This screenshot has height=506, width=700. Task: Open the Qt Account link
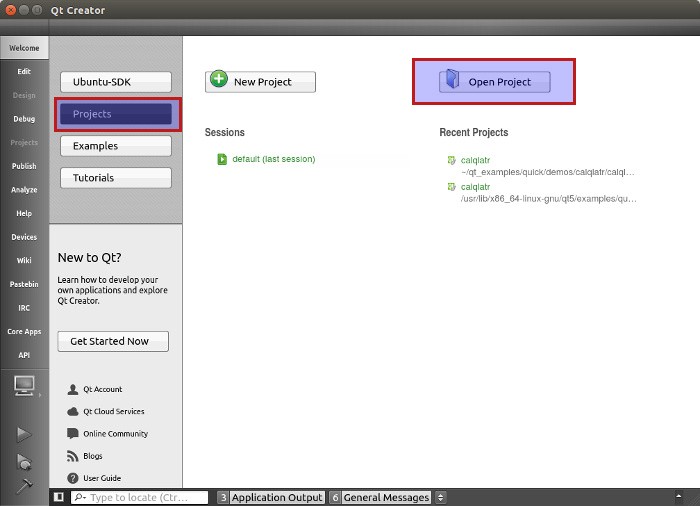(x=103, y=389)
